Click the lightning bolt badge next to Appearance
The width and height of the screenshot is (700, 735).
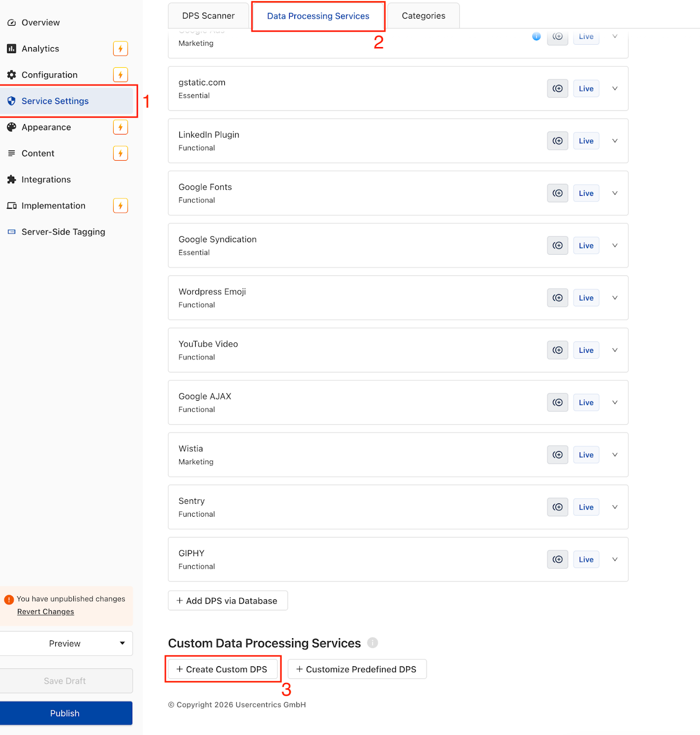(120, 127)
